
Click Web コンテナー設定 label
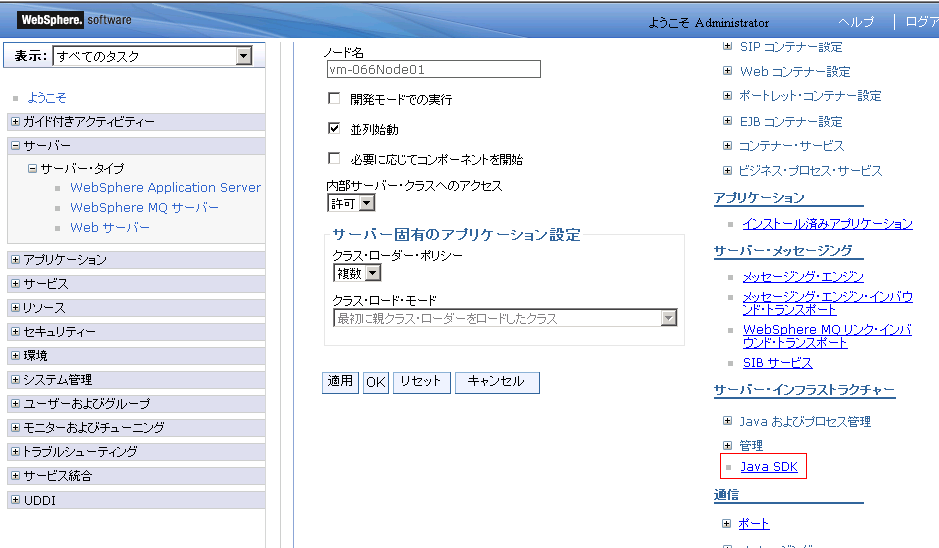[x=795, y=71]
